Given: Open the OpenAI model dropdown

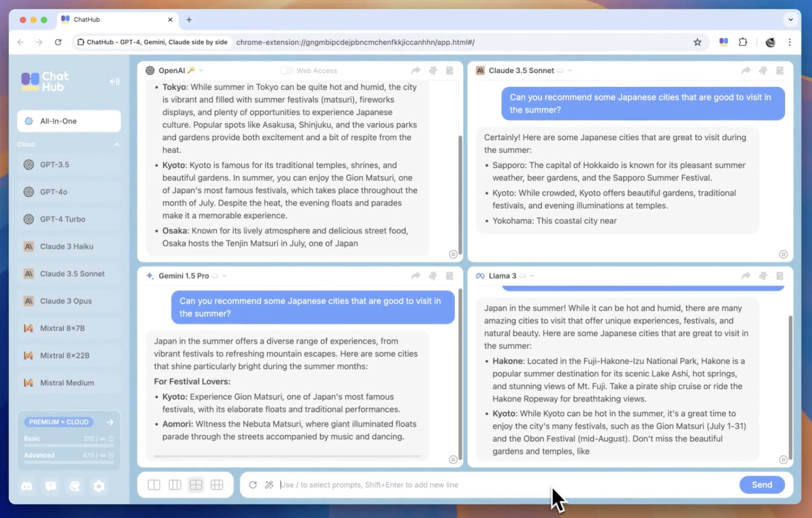Looking at the screenshot, I should point(201,70).
